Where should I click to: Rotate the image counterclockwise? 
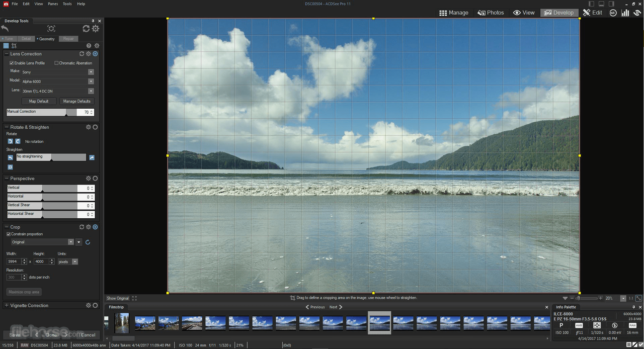10,141
